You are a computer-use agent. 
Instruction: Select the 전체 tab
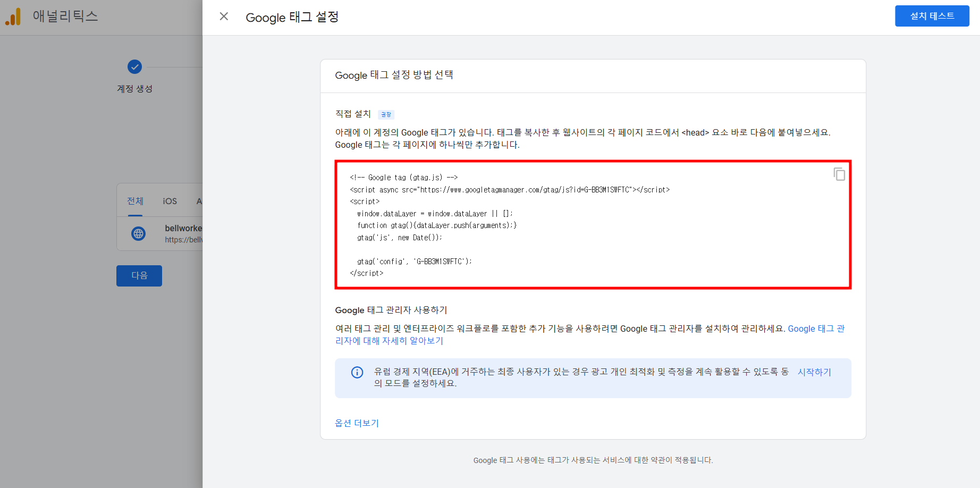135,201
